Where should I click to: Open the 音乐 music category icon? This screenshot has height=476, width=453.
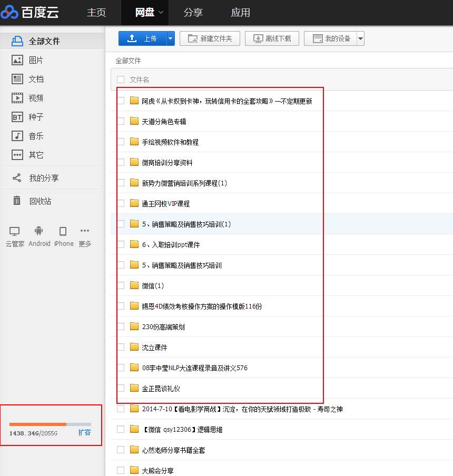tap(17, 136)
